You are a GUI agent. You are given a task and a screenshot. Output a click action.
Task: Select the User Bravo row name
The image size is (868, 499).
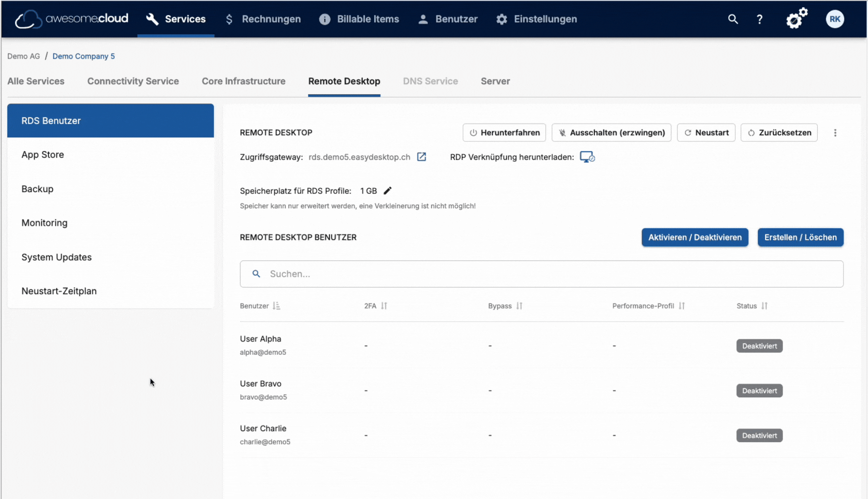[260, 383]
